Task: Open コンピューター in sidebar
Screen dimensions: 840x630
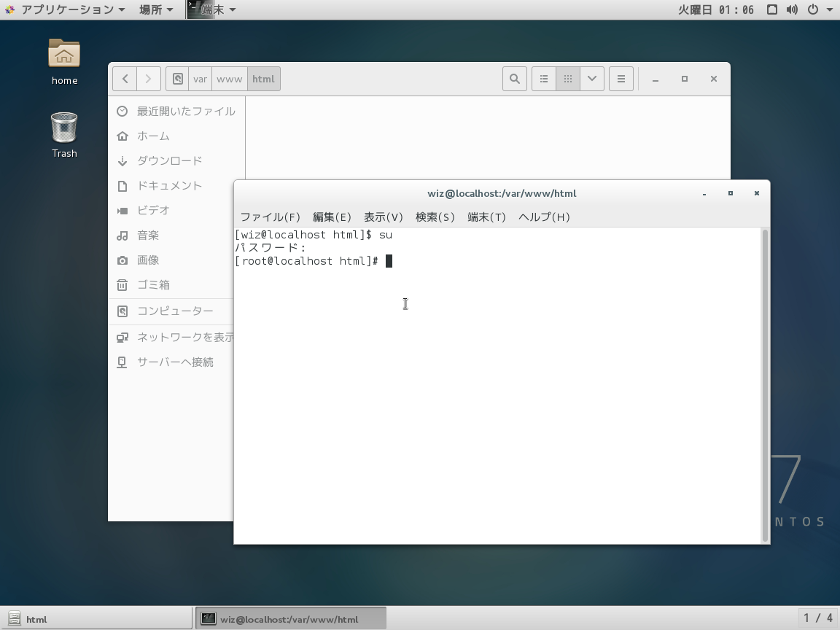Action: coord(171,311)
